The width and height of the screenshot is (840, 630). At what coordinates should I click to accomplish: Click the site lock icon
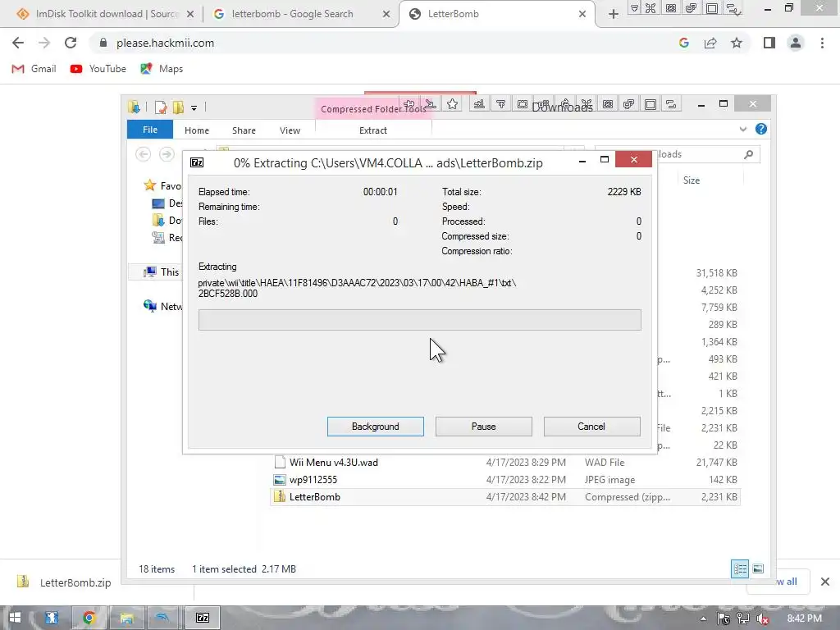click(x=103, y=43)
